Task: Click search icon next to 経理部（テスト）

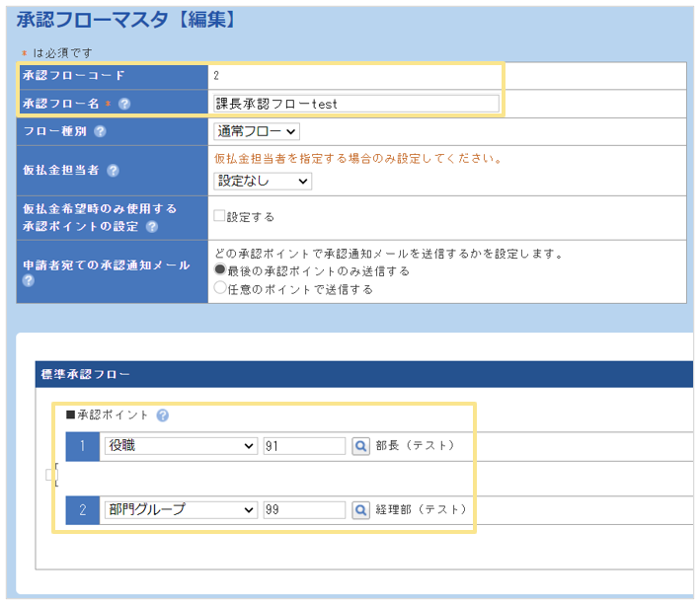Action: click(360, 510)
